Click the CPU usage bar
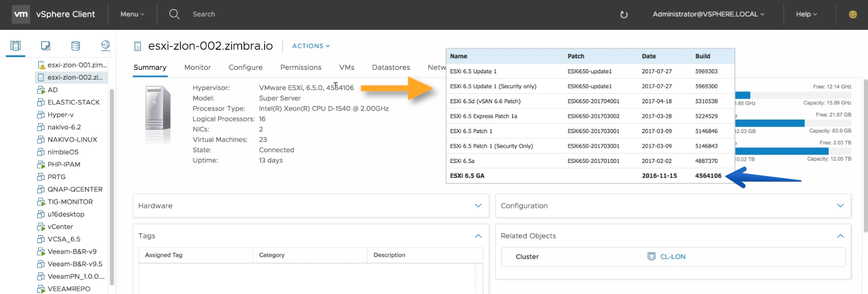Image resolution: width=868 pixels, height=294 pixels. tap(793, 95)
